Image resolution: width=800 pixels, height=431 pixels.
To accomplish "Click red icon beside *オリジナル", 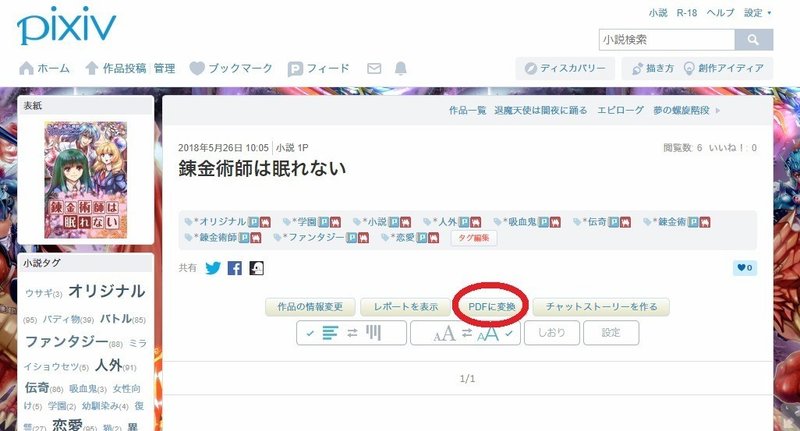I will click(x=265, y=222).
